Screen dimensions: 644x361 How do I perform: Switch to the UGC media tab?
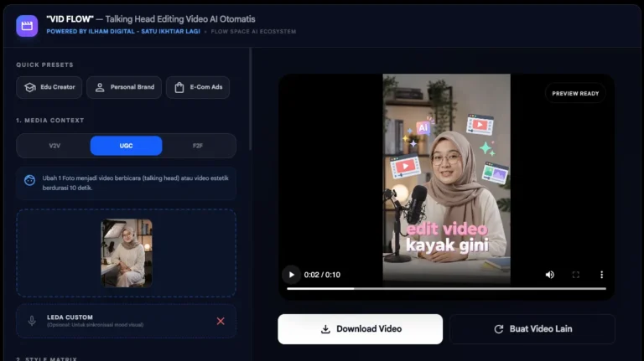coord(126,146)
